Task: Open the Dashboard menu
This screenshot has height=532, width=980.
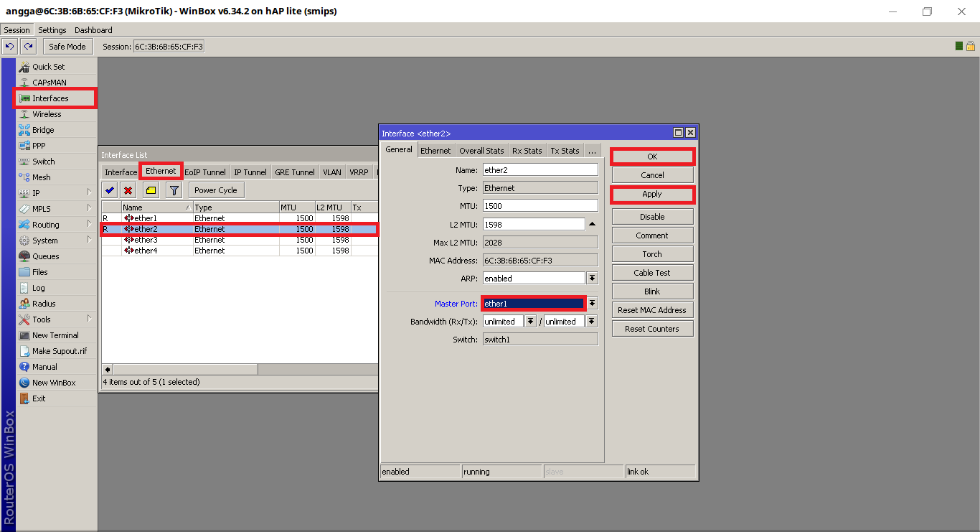Action: pyautogui.click(x=93, y=30)
